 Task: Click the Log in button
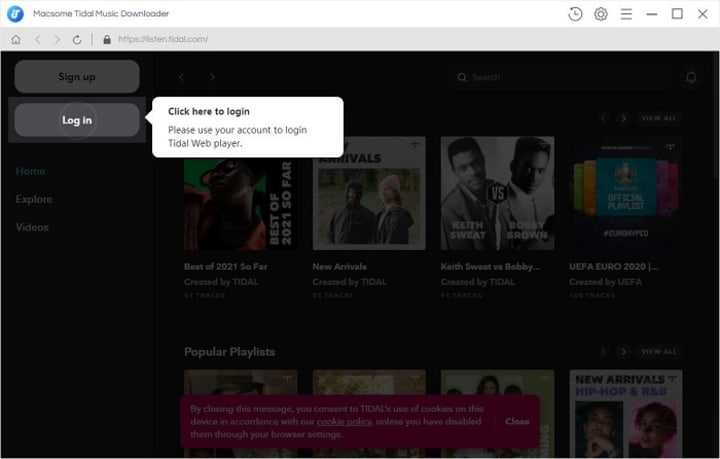(77, 120)
